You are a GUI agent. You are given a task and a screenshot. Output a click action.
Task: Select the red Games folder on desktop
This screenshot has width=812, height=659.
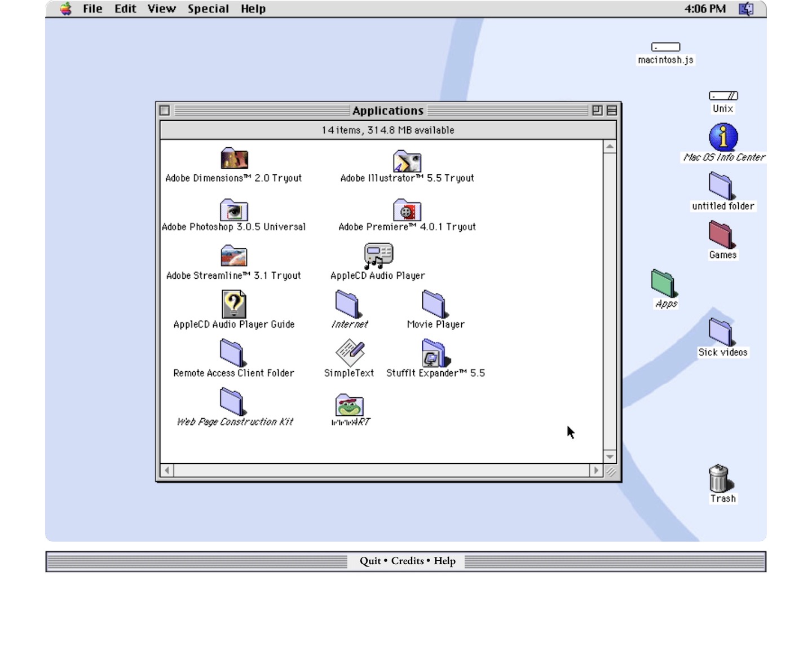click(721, 235)
